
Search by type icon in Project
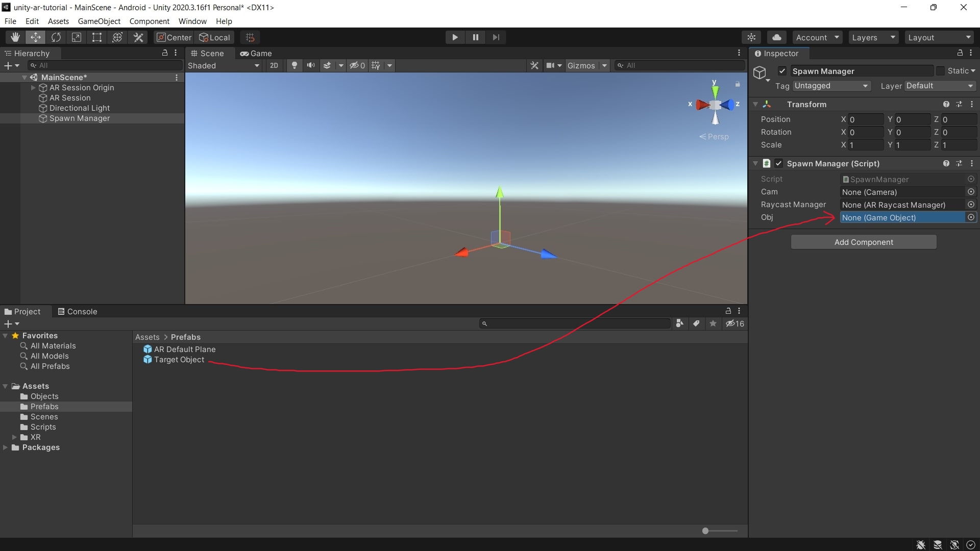click(679, 323)
